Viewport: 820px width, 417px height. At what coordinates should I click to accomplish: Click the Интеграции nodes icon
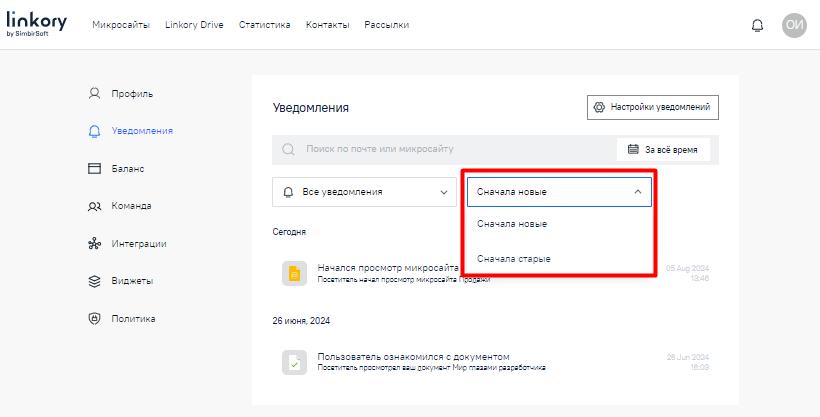coord(94,243)
